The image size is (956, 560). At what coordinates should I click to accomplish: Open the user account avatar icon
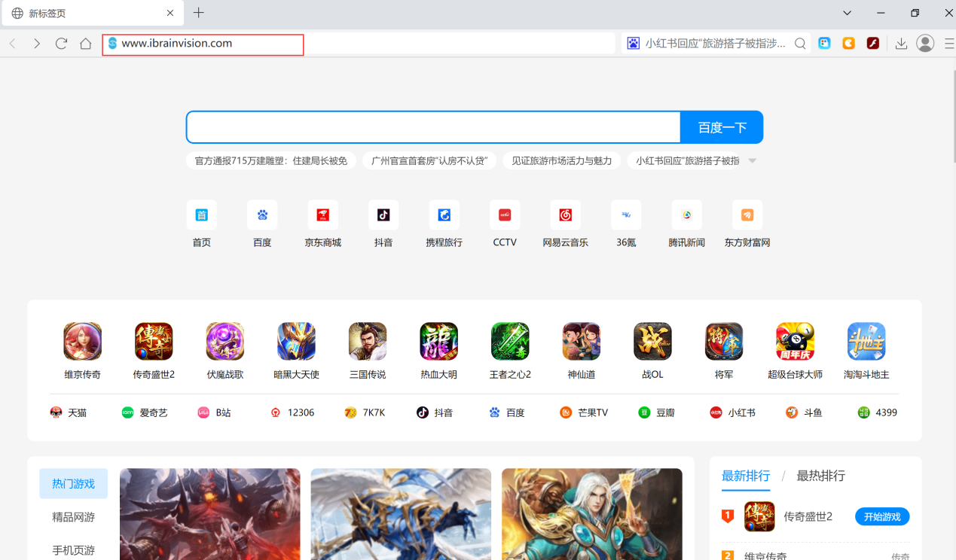[925, 44]
